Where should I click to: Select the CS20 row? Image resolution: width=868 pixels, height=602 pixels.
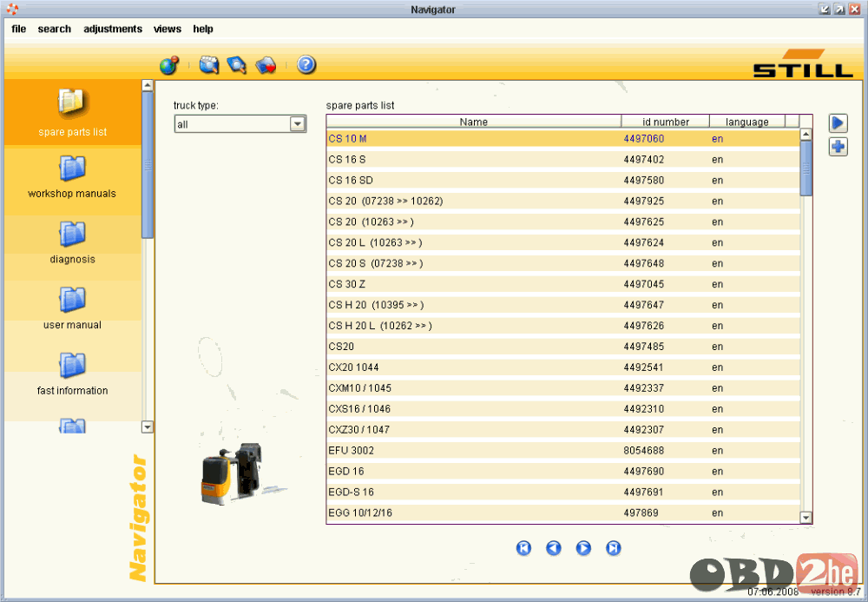[563, 346]
